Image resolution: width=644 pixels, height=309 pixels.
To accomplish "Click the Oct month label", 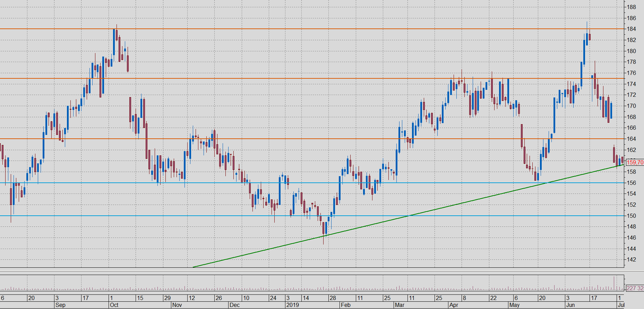I will click(114, 305).
